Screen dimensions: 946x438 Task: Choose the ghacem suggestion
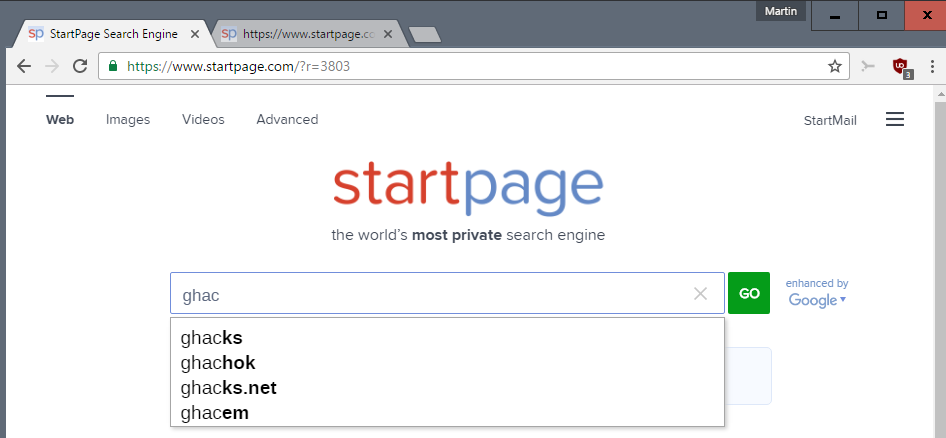pyautogui.click(x=447, y=413)
